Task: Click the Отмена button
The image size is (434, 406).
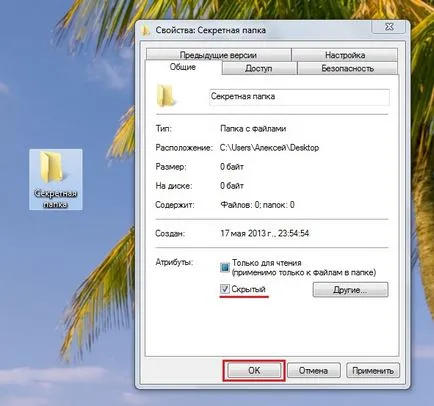Action: [313, 370]
